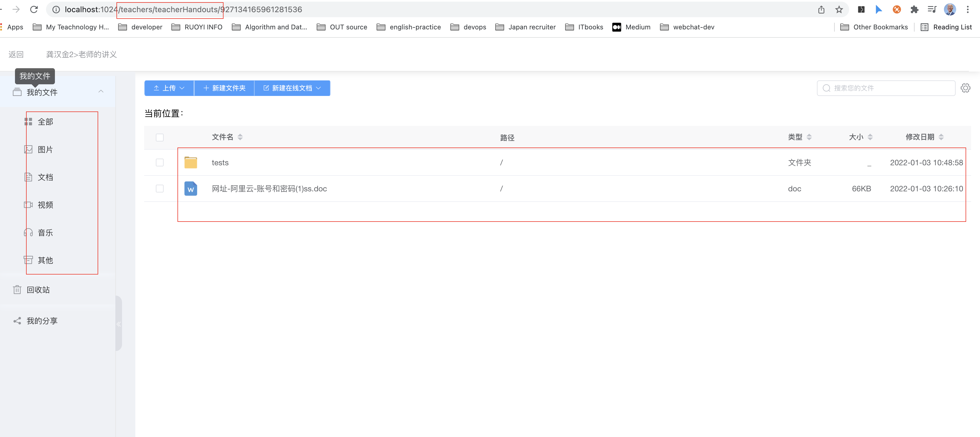Viewport: 980px width, 437px height.
Task: Click the 回收站 trash icon in sidebar
Action: click(17, 290)
